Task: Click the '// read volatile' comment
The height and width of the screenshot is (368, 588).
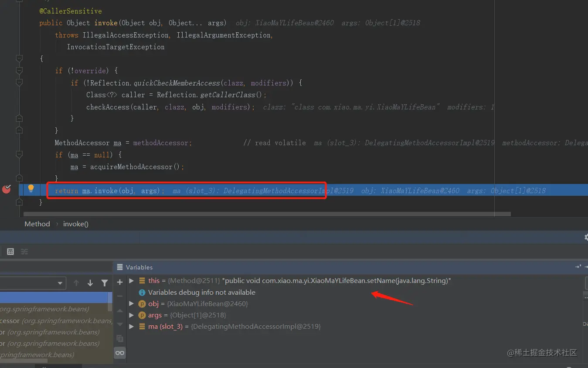Action: [x=274, y=143]
